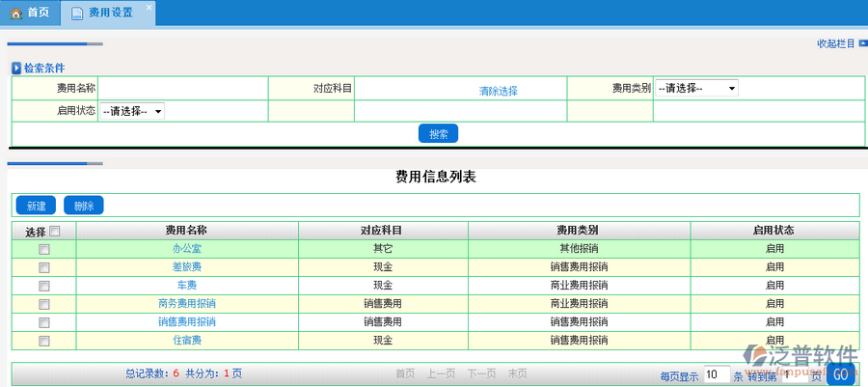
Task: Switch to the 首页 tab
Action: [29, 14]
